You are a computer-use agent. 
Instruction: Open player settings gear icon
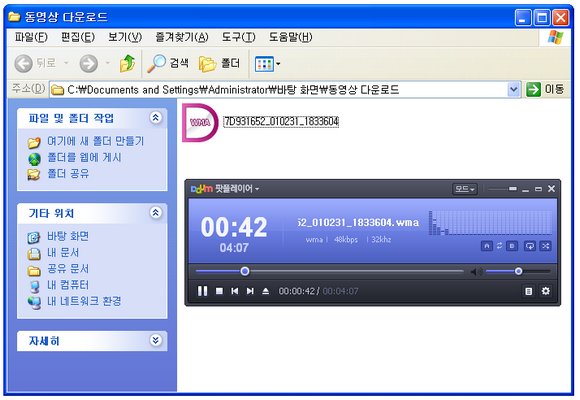(546, 291)
